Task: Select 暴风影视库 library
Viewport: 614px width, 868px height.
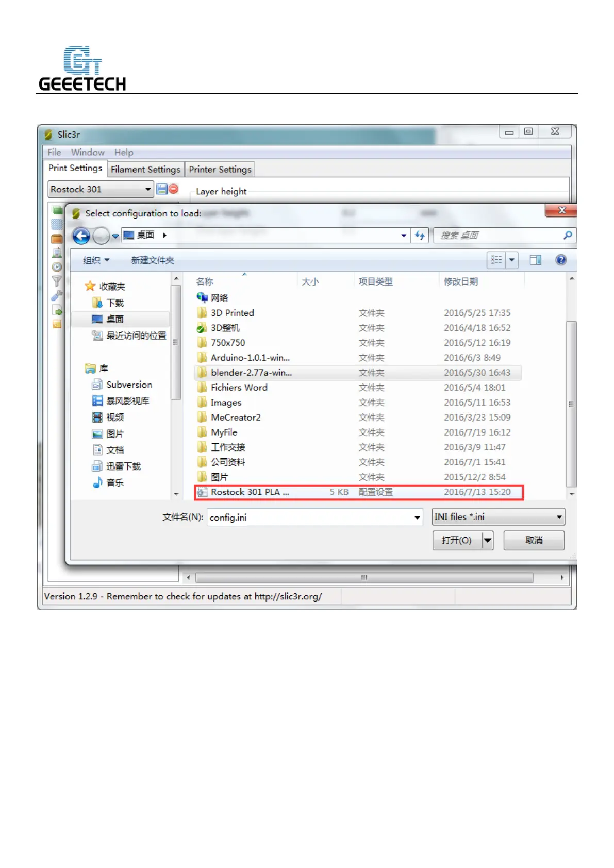Action: coord(121,401)
